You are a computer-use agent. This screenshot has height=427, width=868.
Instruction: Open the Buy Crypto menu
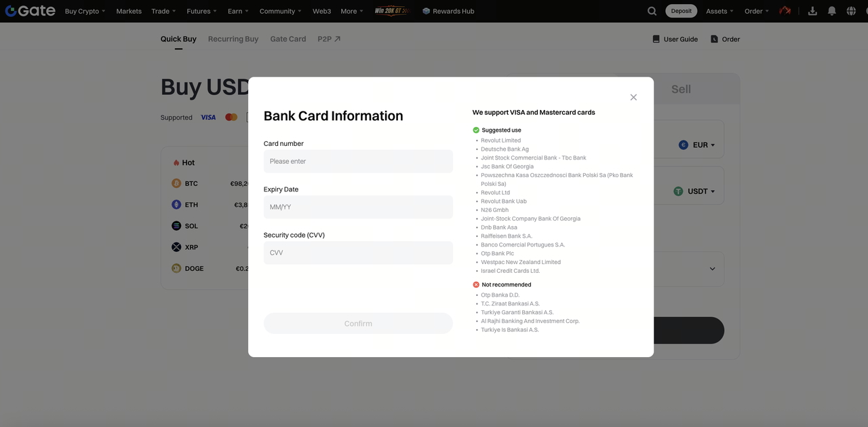pos(85,11)
